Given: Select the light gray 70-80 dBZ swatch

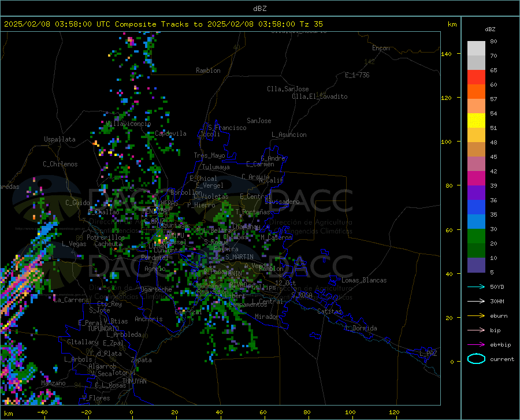Looking at the screenshot, I should [476, 49].
